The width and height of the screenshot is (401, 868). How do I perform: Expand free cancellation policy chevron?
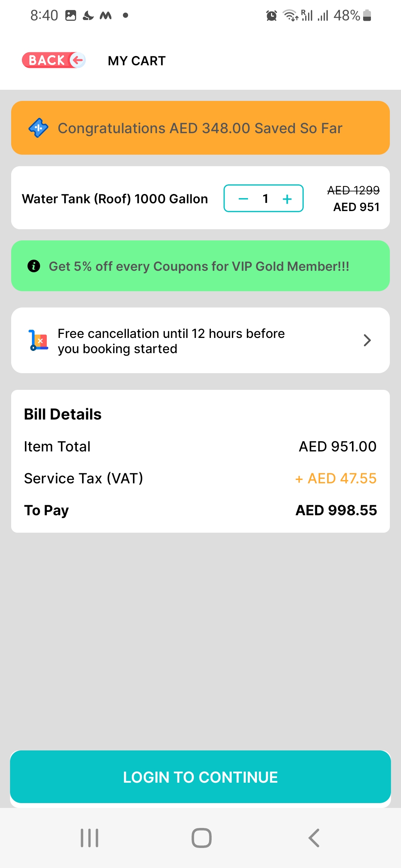367,340
